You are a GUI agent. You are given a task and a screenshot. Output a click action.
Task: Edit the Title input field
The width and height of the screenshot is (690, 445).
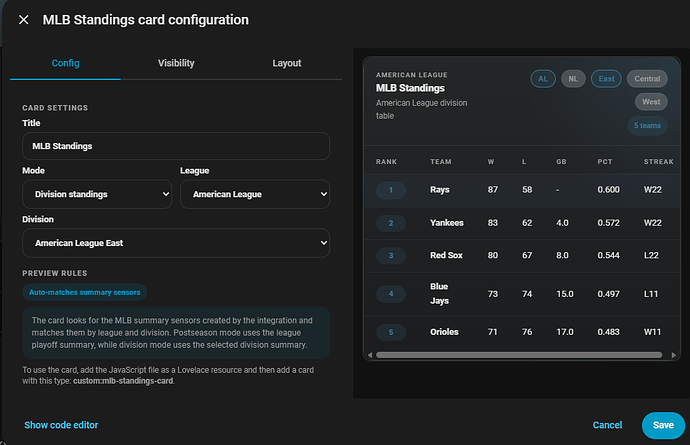coord(176,146)
